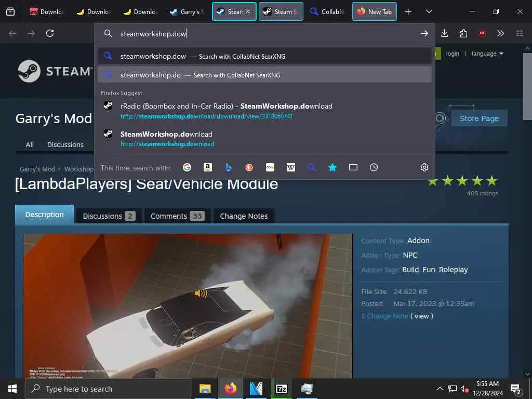Open SteamWorkshop.download home suggestion

pyautogui.click(x=264, y=138)
